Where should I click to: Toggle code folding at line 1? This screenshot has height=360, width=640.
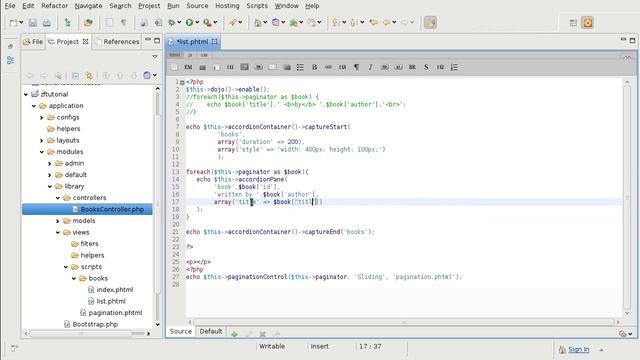[x=182, y=82]
